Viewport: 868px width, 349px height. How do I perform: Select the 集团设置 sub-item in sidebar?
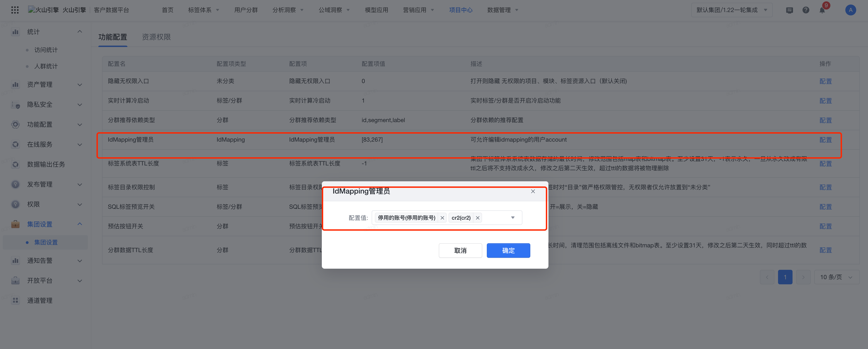coord(46,242)
